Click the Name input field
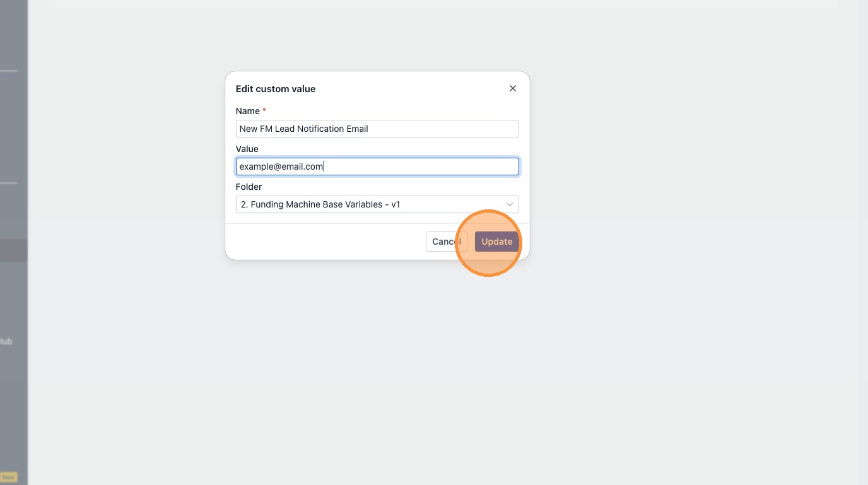The image size is (868, 485). [377, 129]
